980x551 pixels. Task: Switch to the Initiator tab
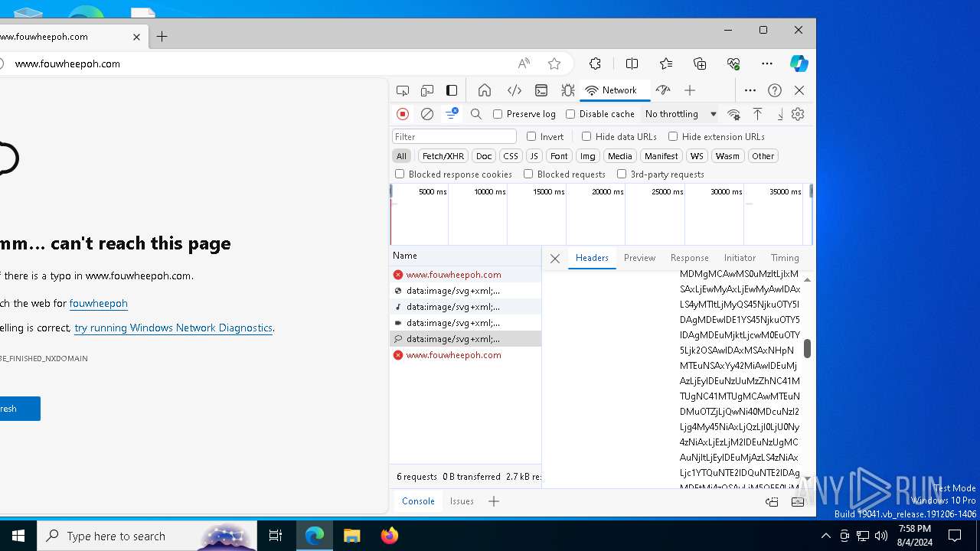[x=740, y=258]
